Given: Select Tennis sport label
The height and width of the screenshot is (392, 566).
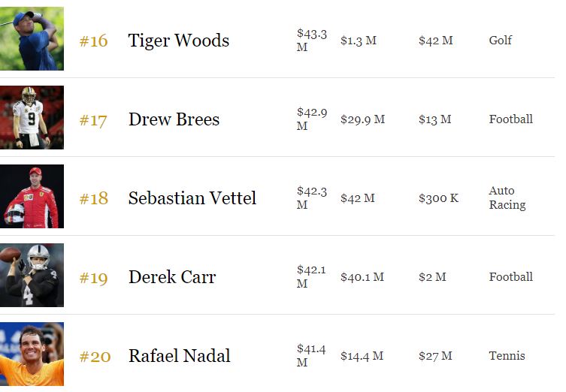Looking at the screenshot, I should pos(507,356).
